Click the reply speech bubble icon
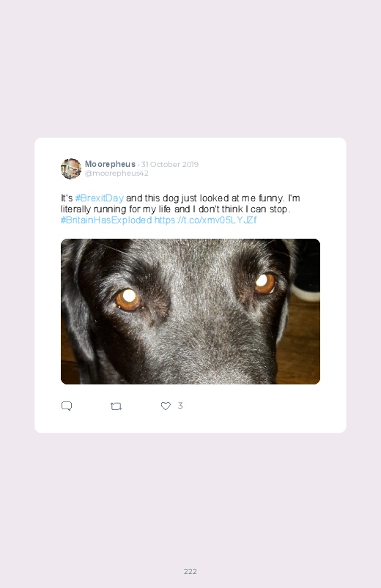The height and width of the screenshot is (588, 381). click(67, 406)
